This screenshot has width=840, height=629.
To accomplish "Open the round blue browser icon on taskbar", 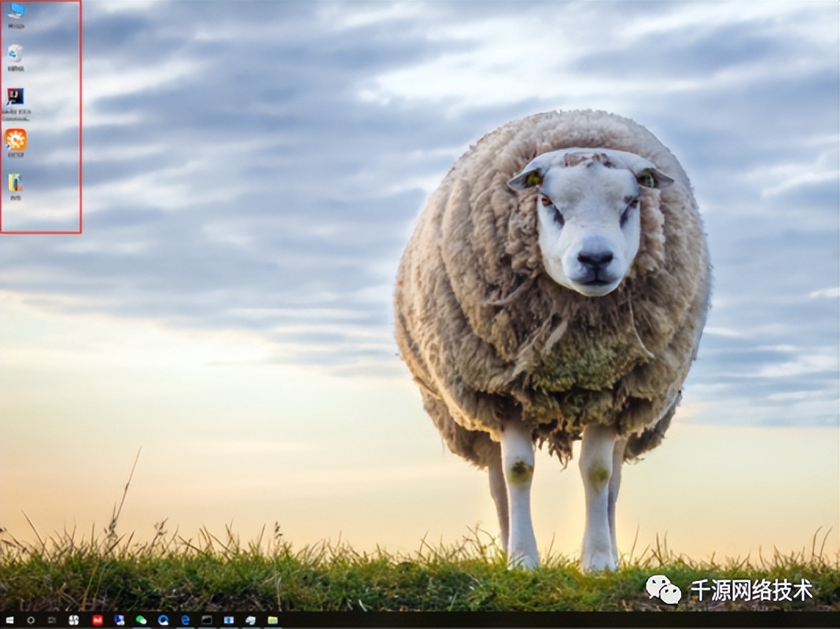I will [163, 620].
